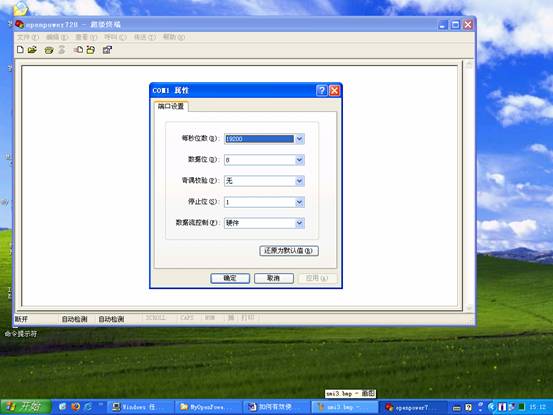The image size is (553, 415).
Task: Click the Receive file toolbar icon
Action: point(91,50)
